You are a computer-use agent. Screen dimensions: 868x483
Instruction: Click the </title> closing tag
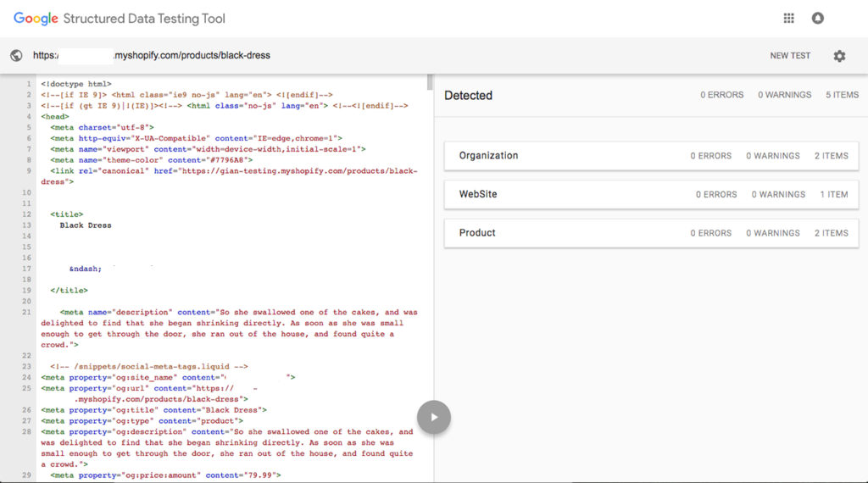70,291
